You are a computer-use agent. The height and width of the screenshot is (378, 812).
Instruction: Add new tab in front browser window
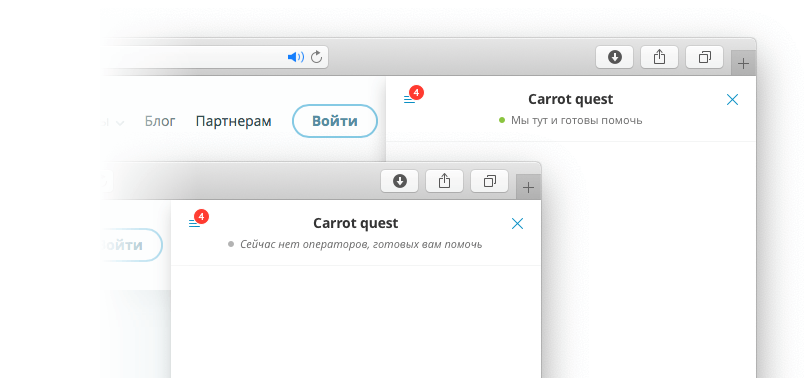coord(528,187)
